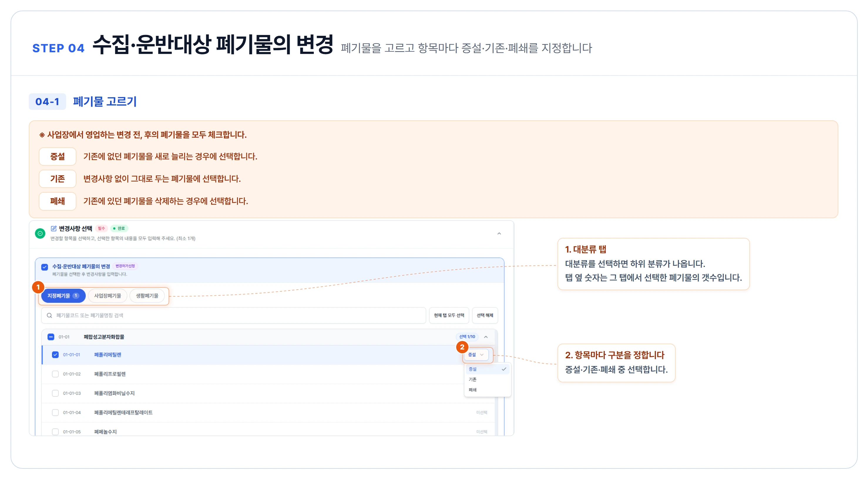Focus the 폐기물코드 또는 폐기물명칭 검색 field

coord(234,315)
